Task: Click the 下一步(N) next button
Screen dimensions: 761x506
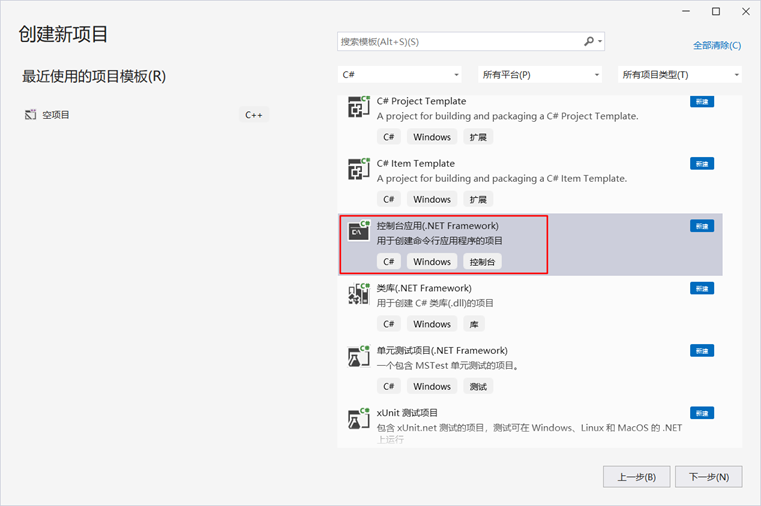Action: (709, 477)
